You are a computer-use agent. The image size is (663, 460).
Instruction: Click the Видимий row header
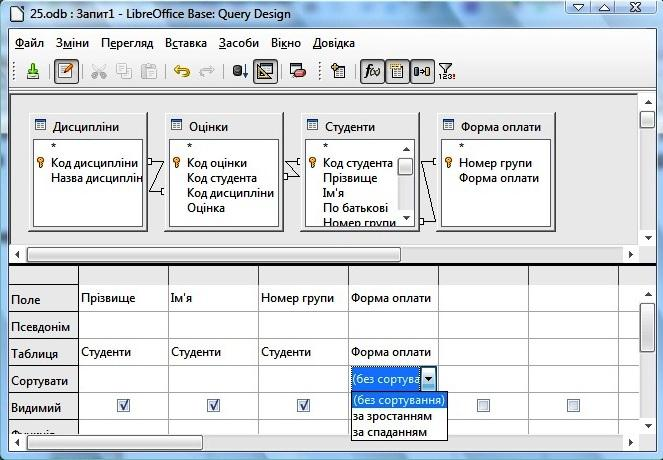pos(44,407)
